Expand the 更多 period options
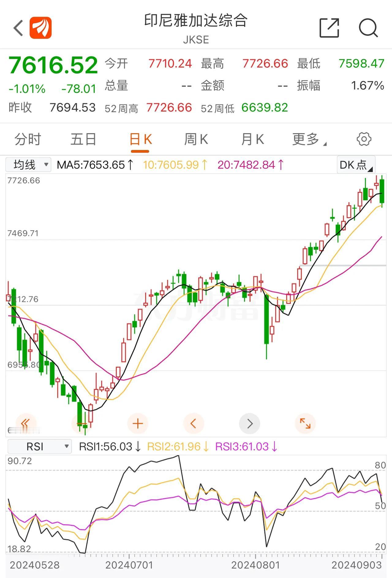Image resolution: width=392 pixels, height=578 pixels. [x=309, y=139]
